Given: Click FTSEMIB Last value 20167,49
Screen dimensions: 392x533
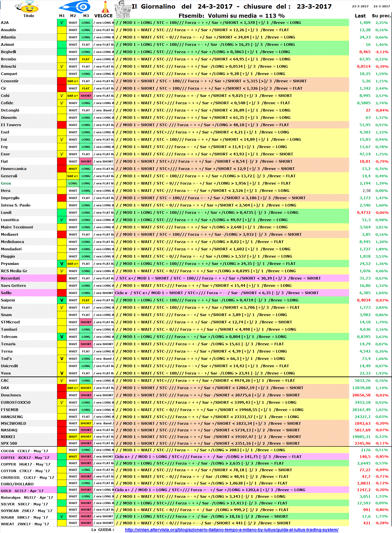Looking at the screenshot, I should pyautogui.click(x=361, y=409).
